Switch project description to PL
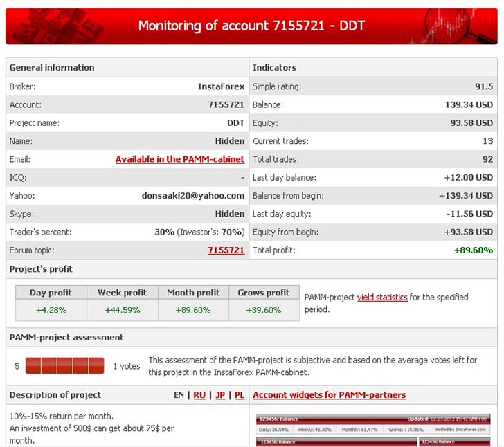This screenshot has width=504, height=447. 240,395
